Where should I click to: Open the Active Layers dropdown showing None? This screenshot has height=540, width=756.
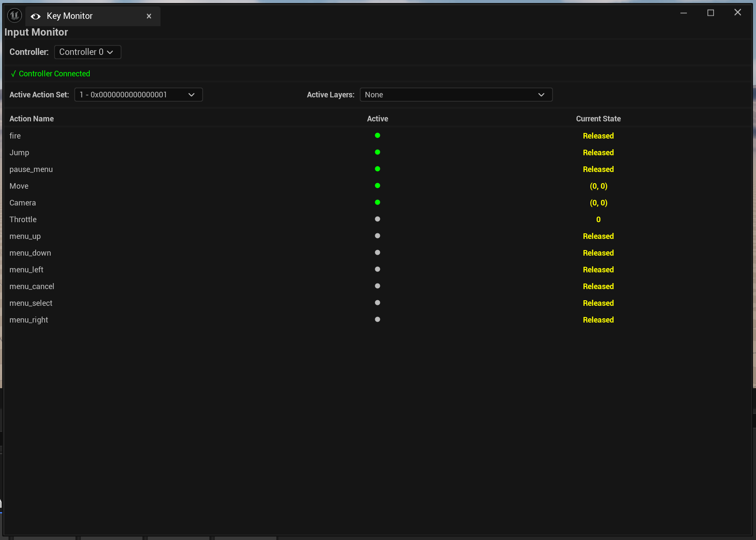456,94
